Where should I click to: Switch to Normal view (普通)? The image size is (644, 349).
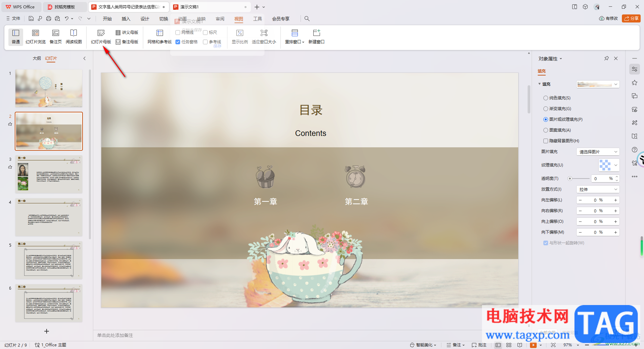(16, 37)
